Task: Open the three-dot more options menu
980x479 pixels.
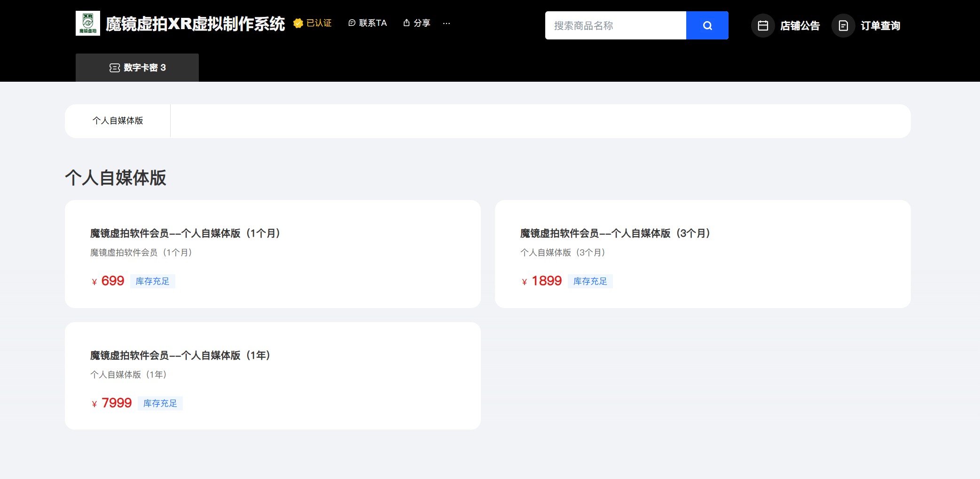Action: [x=447, y=23]
